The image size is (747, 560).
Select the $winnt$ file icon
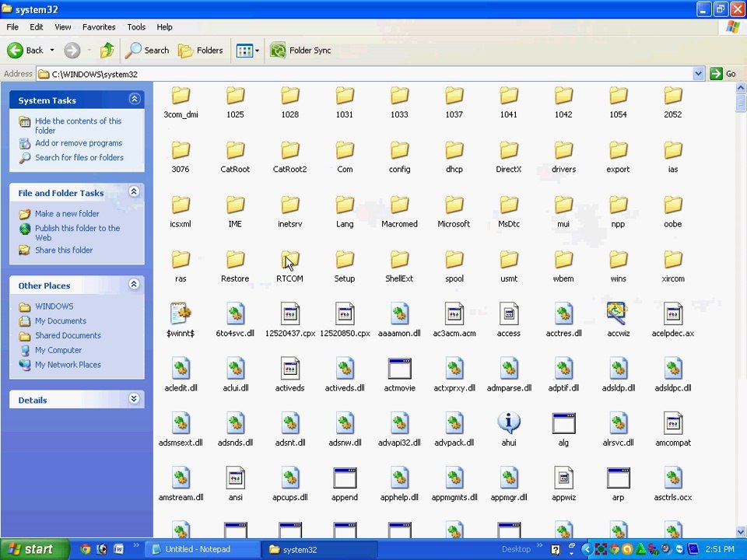tap(181, 313)
